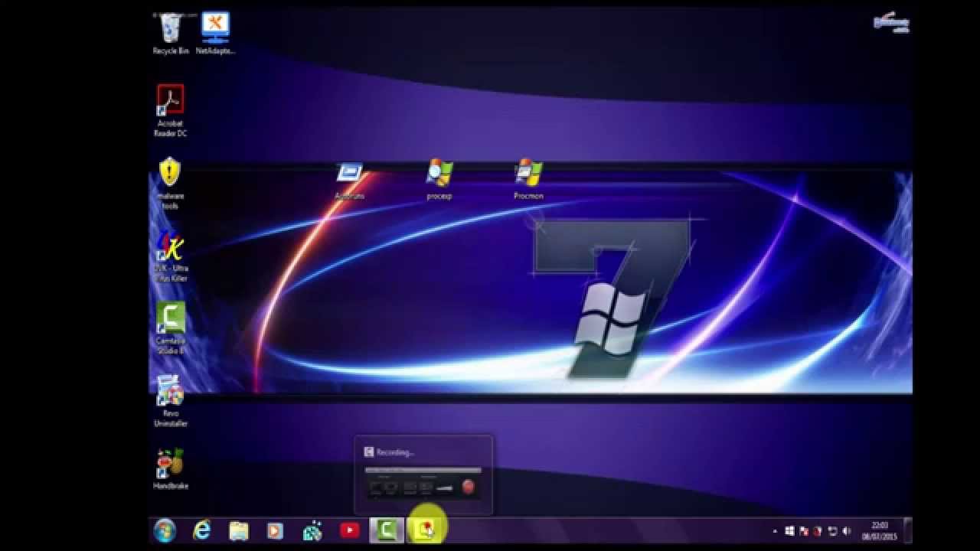Switch to Camtasia Studio on the taskbar
The image size is (980, 551).
click(x=387, y=530)
